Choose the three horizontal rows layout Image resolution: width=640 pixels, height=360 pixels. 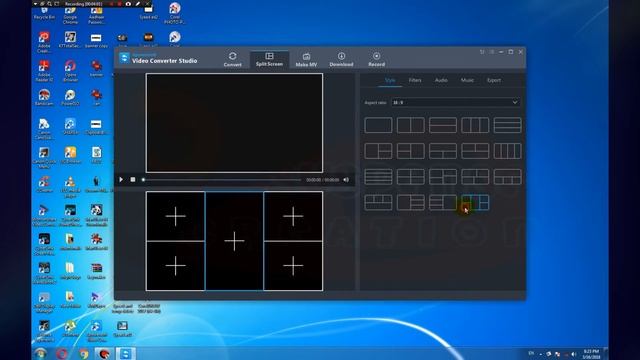[507, 125]
